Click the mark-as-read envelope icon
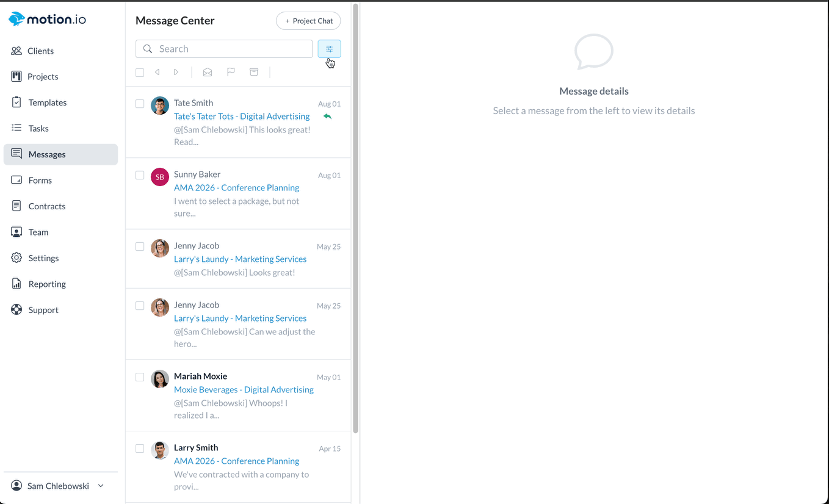This screenshot has width=829, height=504. (208, 72)
